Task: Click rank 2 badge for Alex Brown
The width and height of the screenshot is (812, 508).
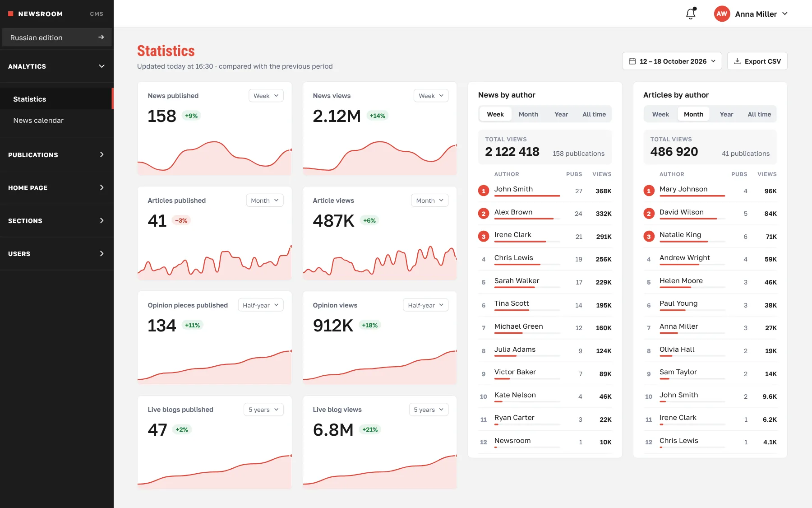Action: pyautogui.click(x=484, y=214)
